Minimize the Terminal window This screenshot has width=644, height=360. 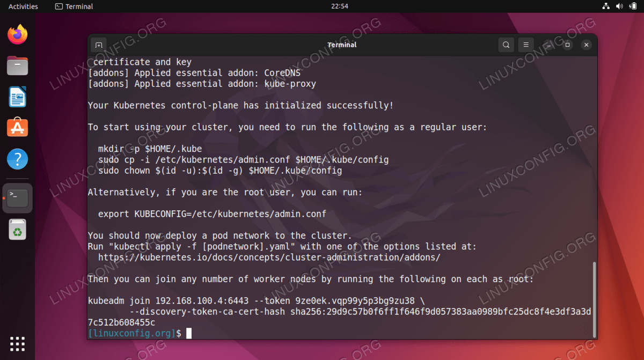point(548,45)
